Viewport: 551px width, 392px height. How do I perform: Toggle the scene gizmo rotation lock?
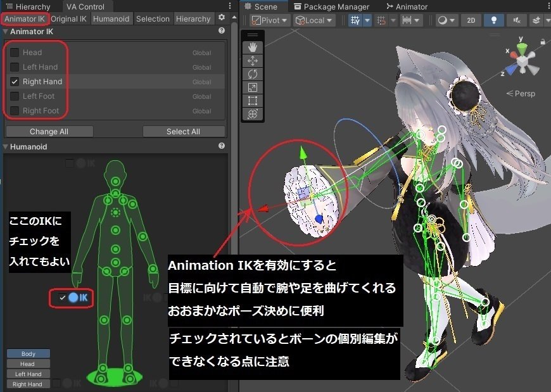(543, 41)
